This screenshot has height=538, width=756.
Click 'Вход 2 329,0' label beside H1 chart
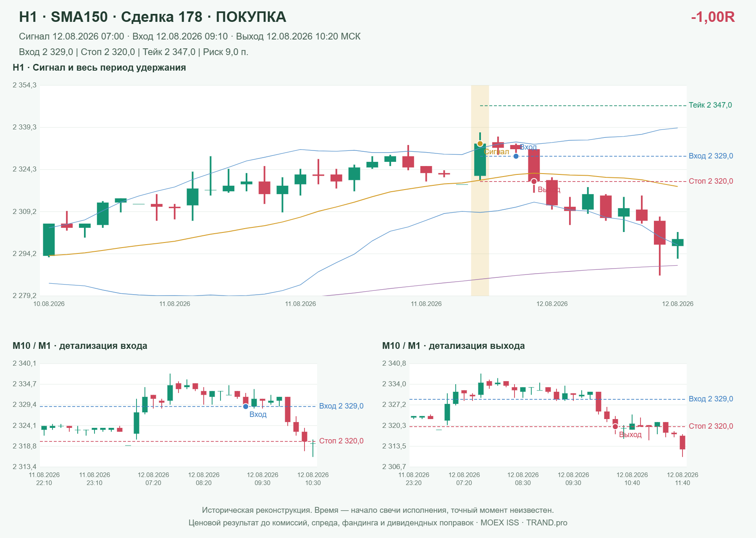[x=711, y=156]
